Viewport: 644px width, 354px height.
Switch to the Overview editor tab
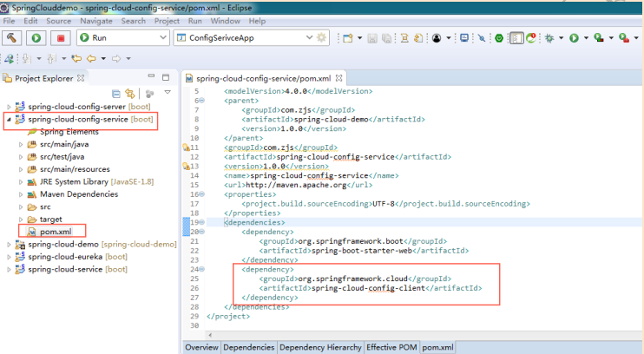tap(201, 347)
